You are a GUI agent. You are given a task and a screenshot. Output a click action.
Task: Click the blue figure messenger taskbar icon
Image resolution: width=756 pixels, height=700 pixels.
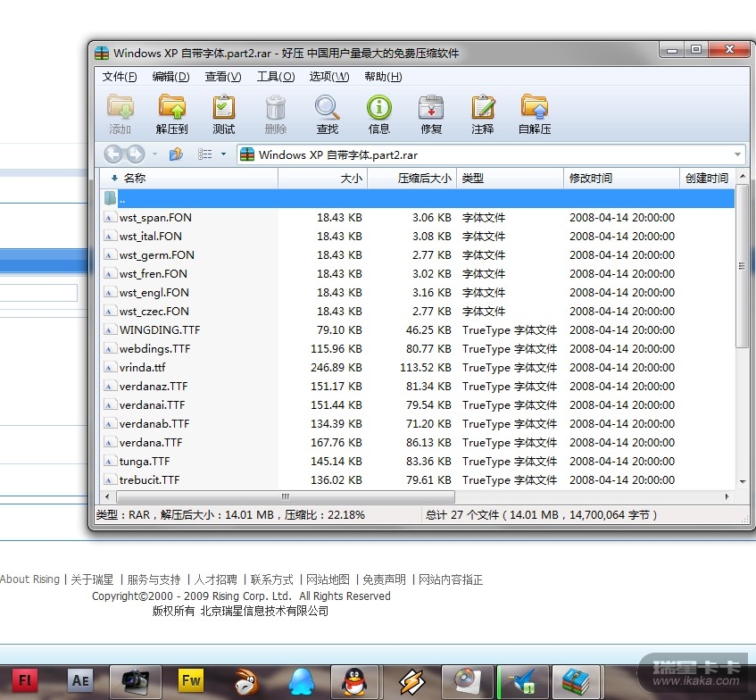tap(302, 681)
